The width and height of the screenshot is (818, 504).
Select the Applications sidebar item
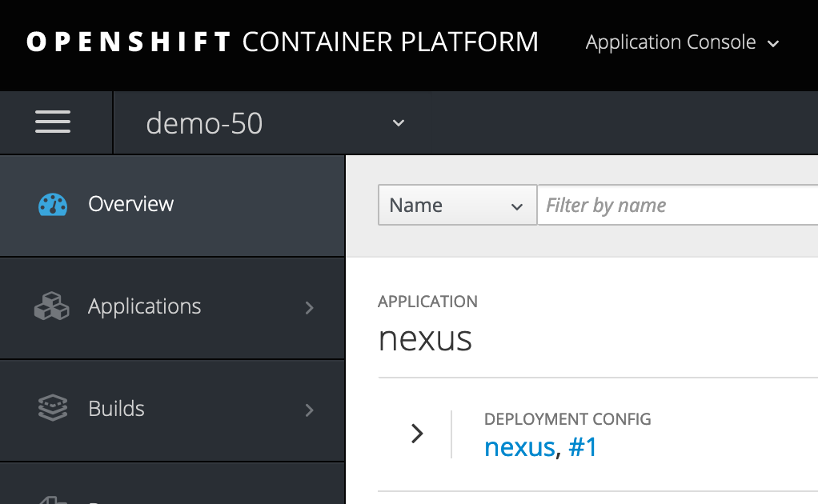(172, 307)
